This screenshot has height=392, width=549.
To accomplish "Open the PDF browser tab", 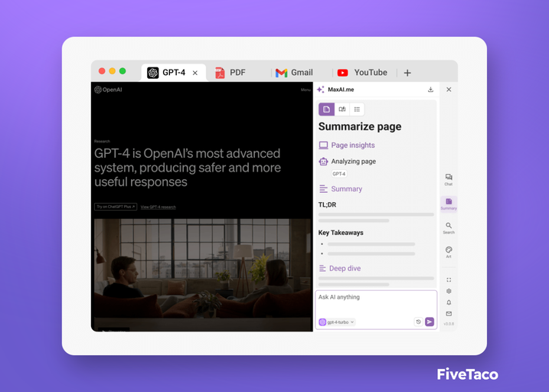I will [x=230, y=73].
